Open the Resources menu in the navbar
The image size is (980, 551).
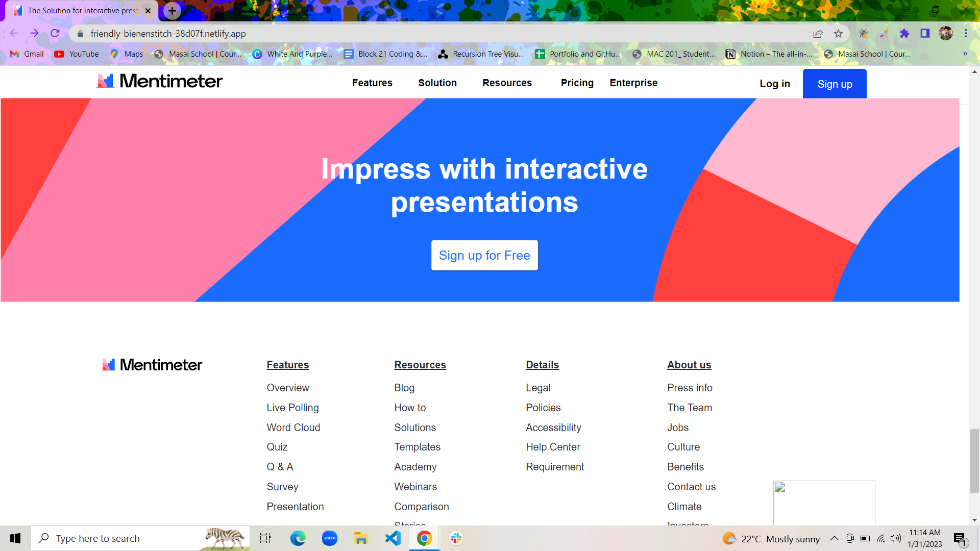click(507, 83)
